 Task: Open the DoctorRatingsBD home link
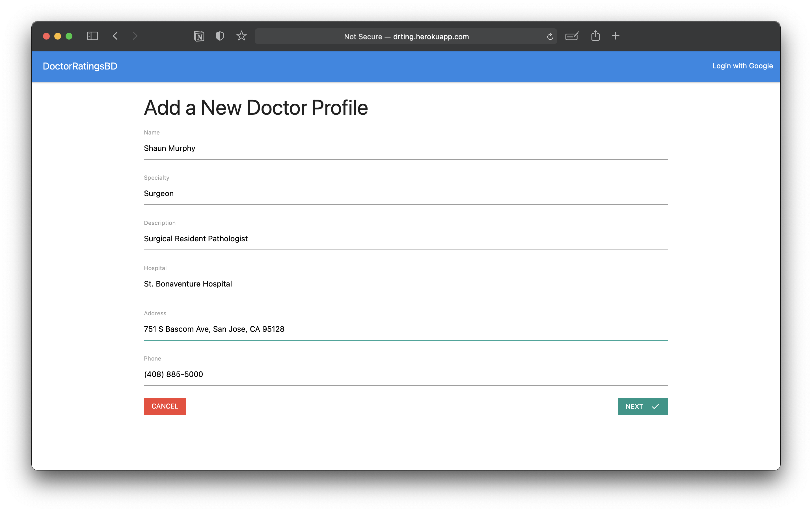tap(80, 66)
